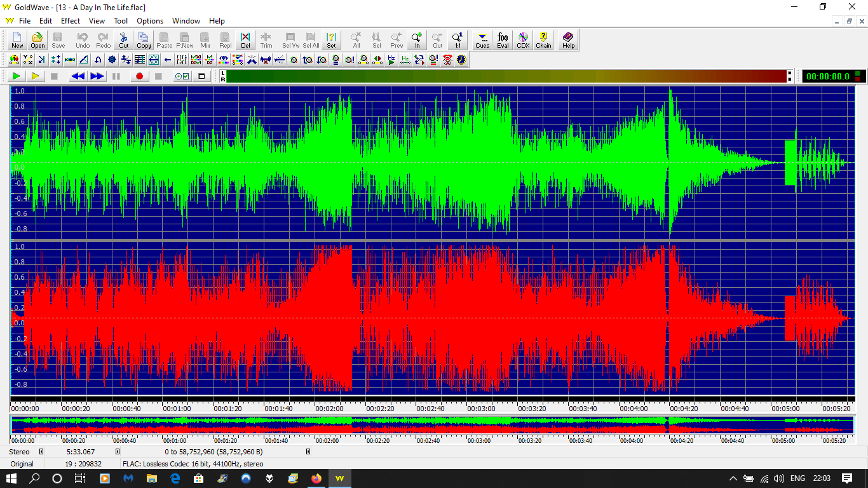This screenshot has width=868, height=488.
Task: Open Resample with the green Hz icon
Action: click(x=405, y=60)
